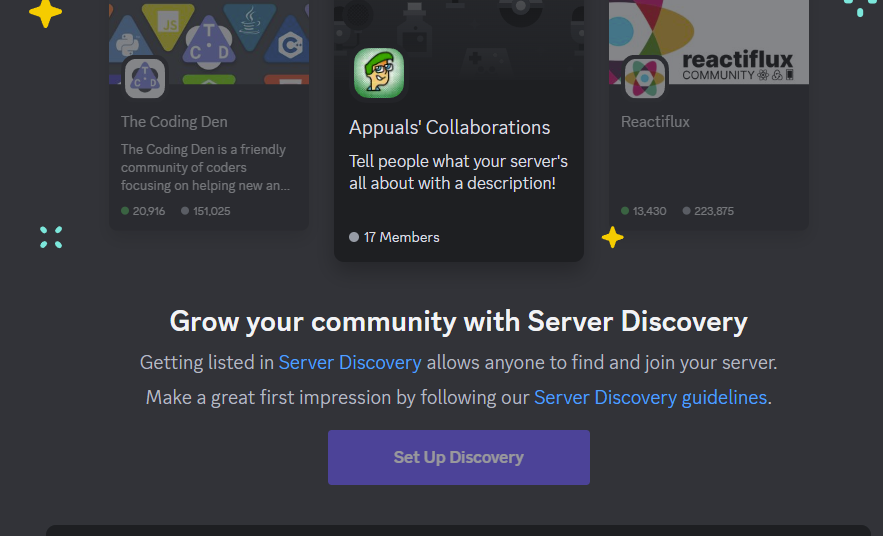Open the Server Discovery link

[350, 362]
